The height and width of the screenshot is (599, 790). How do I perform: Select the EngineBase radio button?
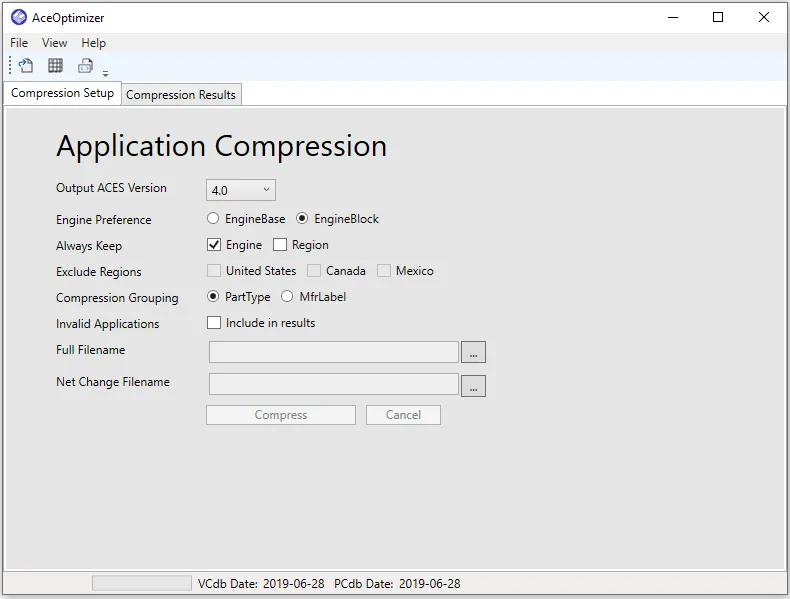click(x=213, y=218)
